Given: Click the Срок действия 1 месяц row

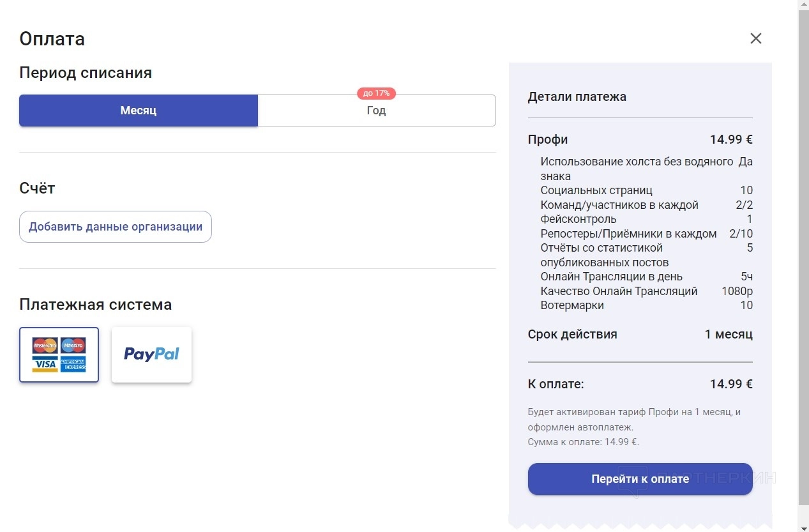Looking at the screenshot, I should tap(640, 334).
